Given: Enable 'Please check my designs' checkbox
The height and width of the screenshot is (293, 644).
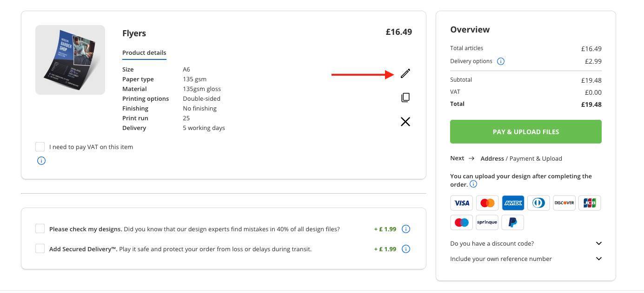Looking at the screenshot, I should click(x=40, y=228).
